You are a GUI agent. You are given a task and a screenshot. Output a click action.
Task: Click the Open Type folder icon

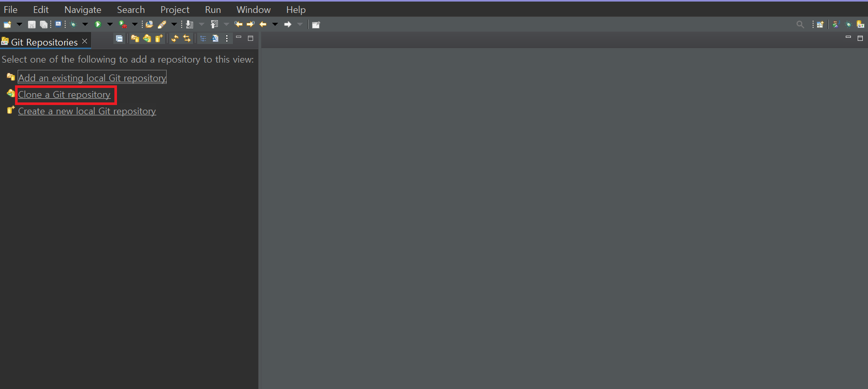point(149,24)
